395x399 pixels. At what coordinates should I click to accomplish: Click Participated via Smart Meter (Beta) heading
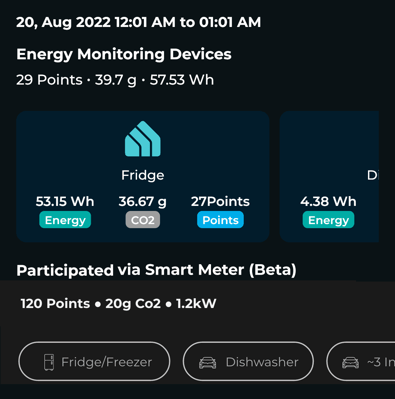click(156, 270)
